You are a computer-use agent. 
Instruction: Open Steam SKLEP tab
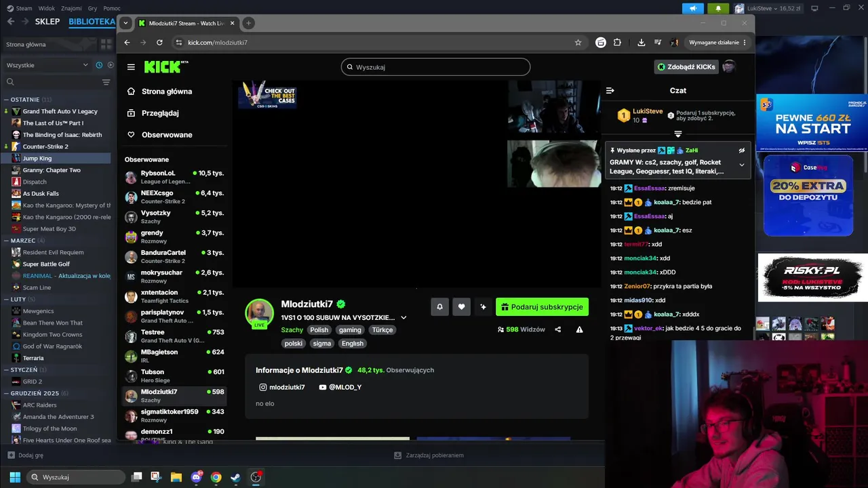click(47, 22)
